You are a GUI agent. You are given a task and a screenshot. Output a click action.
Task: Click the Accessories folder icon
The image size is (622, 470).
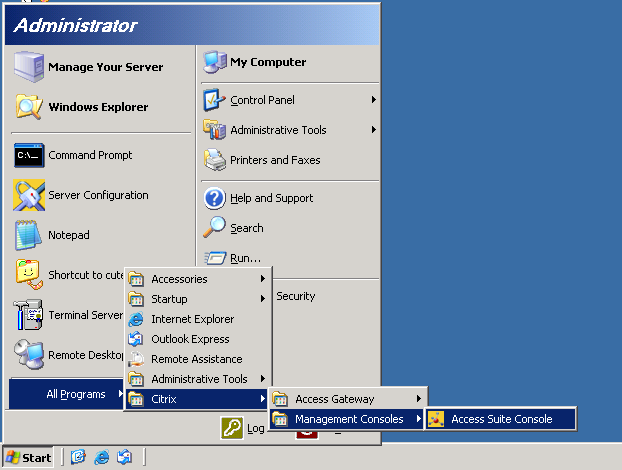point(136,279)
